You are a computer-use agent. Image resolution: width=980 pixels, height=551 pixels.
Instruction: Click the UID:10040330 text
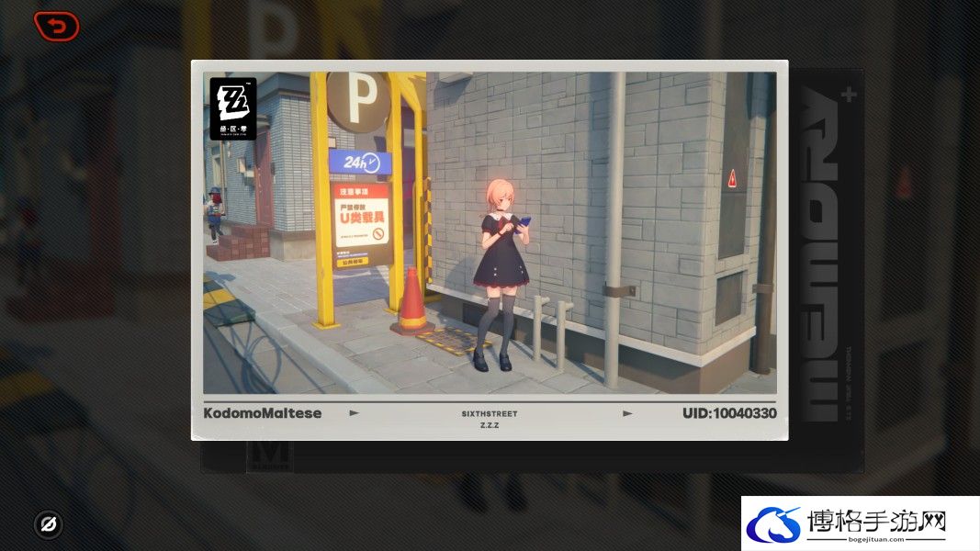(x=729, y=413)
